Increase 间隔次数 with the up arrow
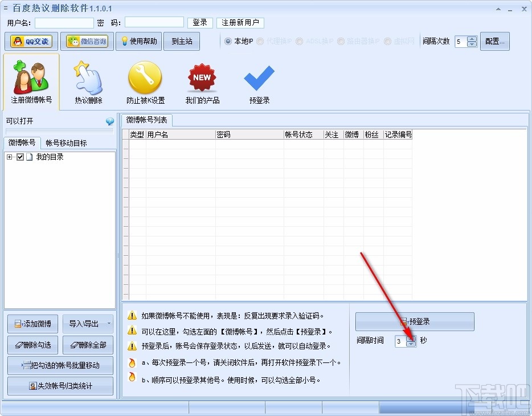 pyautogui.click(x=472, y=38)
